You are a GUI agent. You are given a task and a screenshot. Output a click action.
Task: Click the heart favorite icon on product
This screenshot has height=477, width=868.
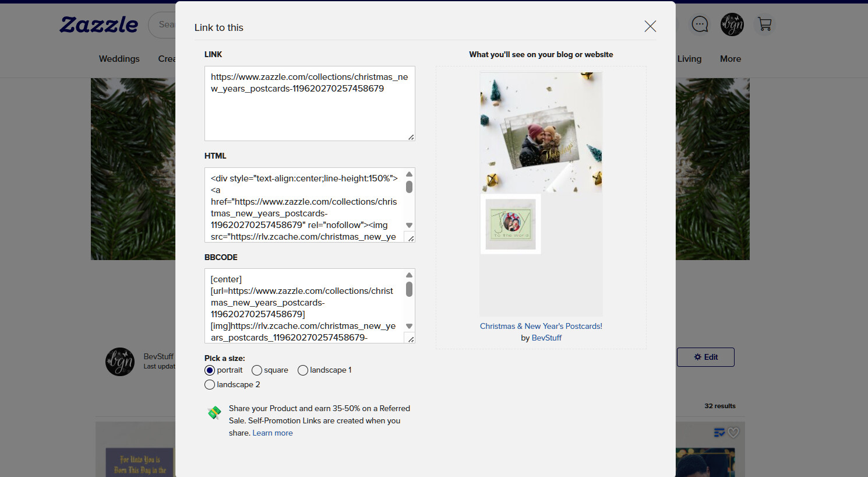pyautogui.click(x=733, y=433)
